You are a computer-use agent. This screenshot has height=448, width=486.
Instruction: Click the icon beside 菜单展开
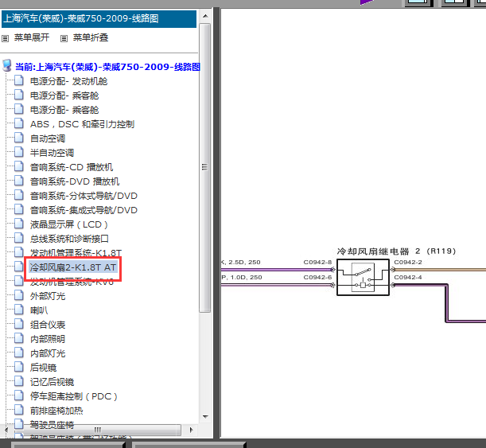click(5, 38)
